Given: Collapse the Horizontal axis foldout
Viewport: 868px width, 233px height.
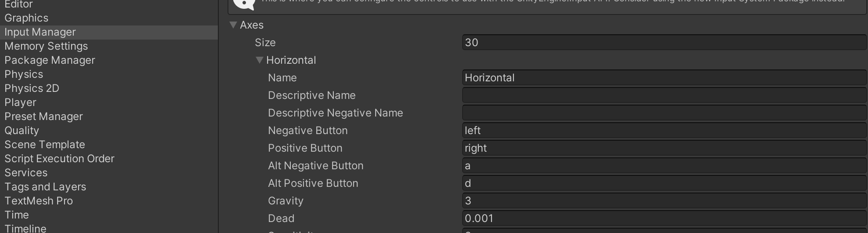Looking at the screenshot, I should tap(260, 60).
